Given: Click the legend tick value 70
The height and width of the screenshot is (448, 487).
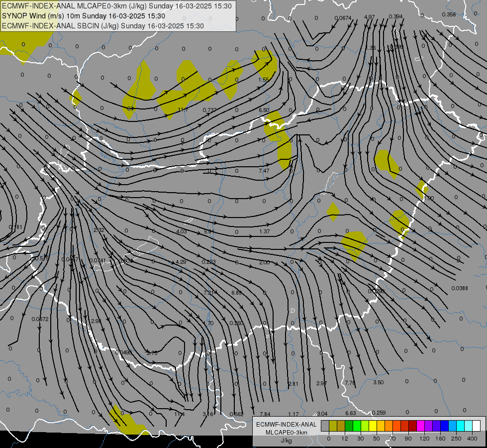Looking at the screenshot, I should pos(392,439).
